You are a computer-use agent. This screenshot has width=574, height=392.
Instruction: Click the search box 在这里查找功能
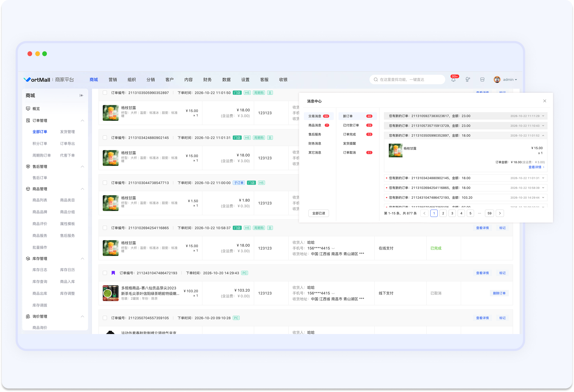[407, 79]
